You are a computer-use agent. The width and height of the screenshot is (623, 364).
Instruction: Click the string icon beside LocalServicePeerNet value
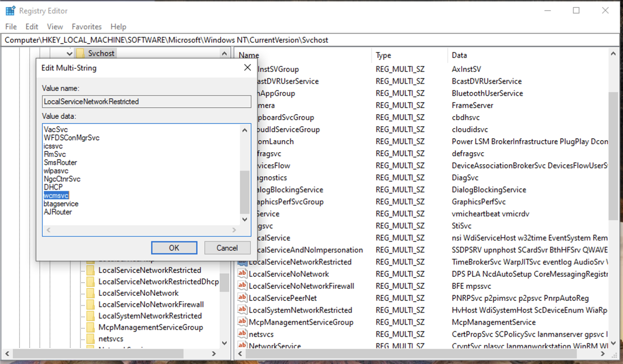(242, 298)
